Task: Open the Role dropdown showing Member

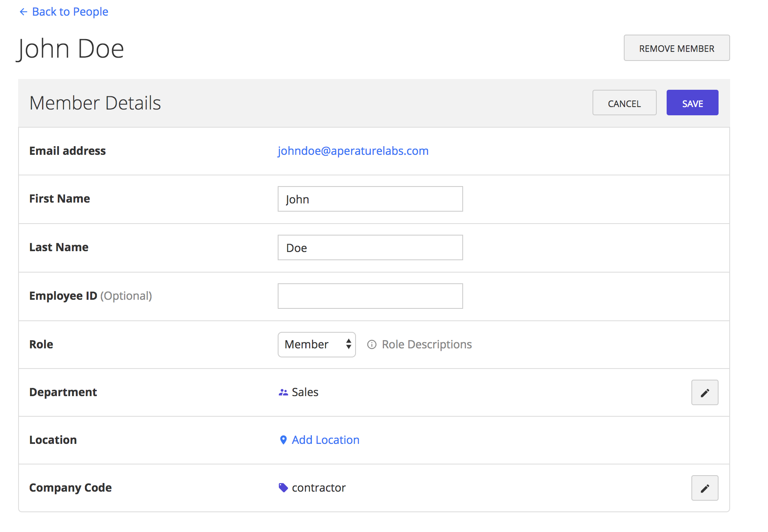Action: pos(316,344)
